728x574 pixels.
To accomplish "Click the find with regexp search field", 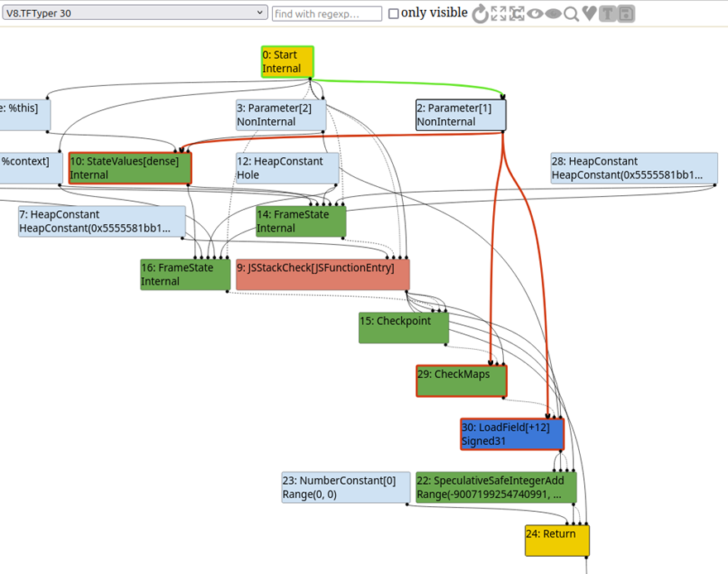I will [x=327, y=13].
